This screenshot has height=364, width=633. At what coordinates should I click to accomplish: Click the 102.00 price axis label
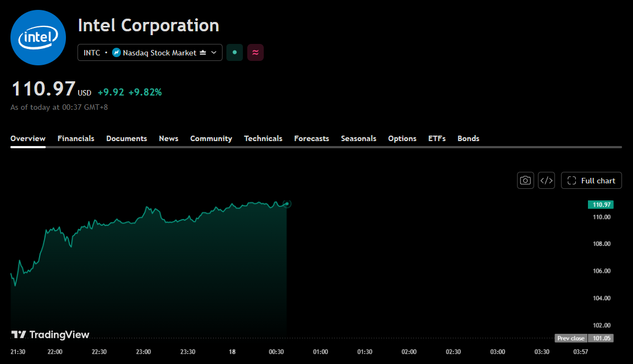[602, 325]
